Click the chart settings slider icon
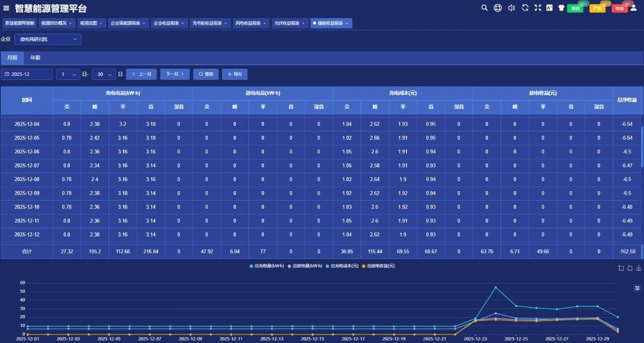The image size is (644, 343). (x=637, y=288)
